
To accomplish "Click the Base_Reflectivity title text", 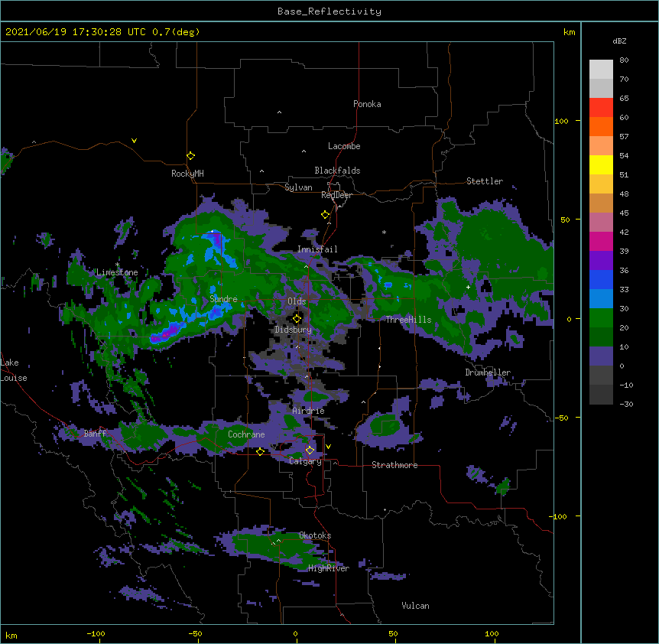I will pos(329,11).
